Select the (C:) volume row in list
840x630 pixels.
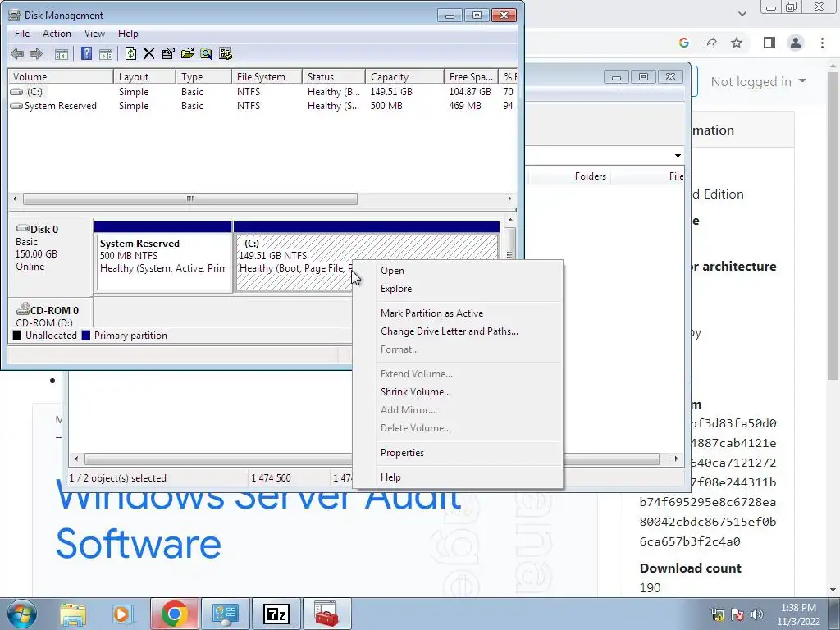(262, 92)
